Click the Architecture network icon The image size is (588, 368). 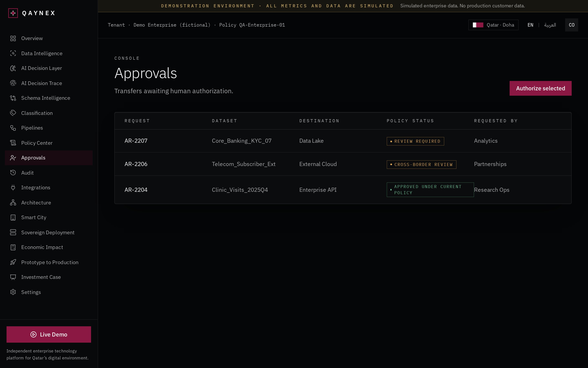click(x=13, y=202)
